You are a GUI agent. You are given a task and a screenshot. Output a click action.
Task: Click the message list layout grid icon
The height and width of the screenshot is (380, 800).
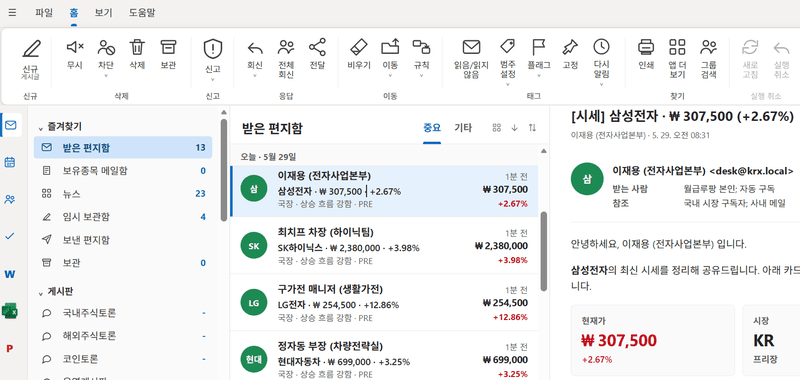tap(496, 128)
